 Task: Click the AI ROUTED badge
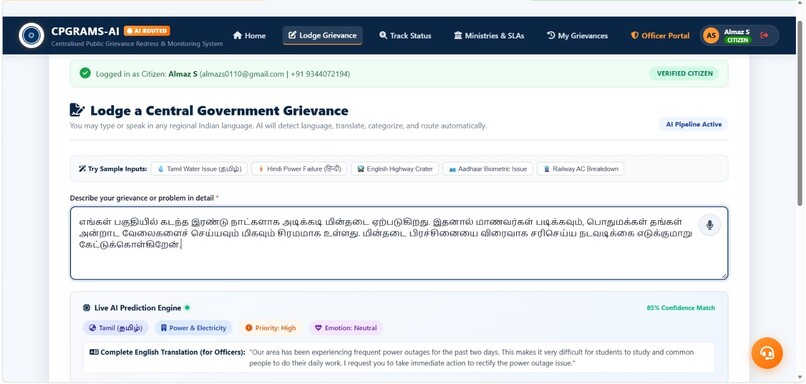click(x=147, y=31)
